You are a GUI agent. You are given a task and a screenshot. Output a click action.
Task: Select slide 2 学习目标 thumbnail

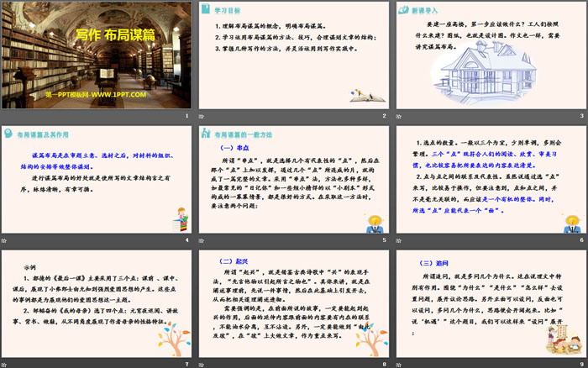(294, 55)
